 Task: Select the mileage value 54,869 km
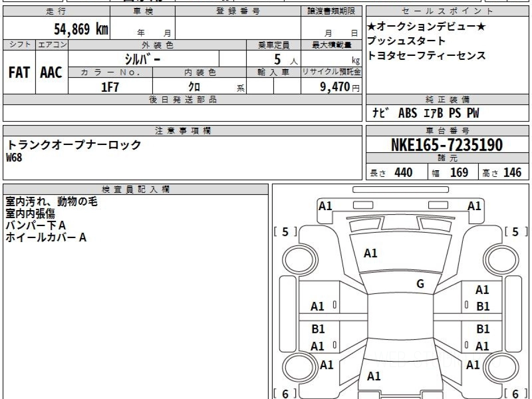(81, 29)
